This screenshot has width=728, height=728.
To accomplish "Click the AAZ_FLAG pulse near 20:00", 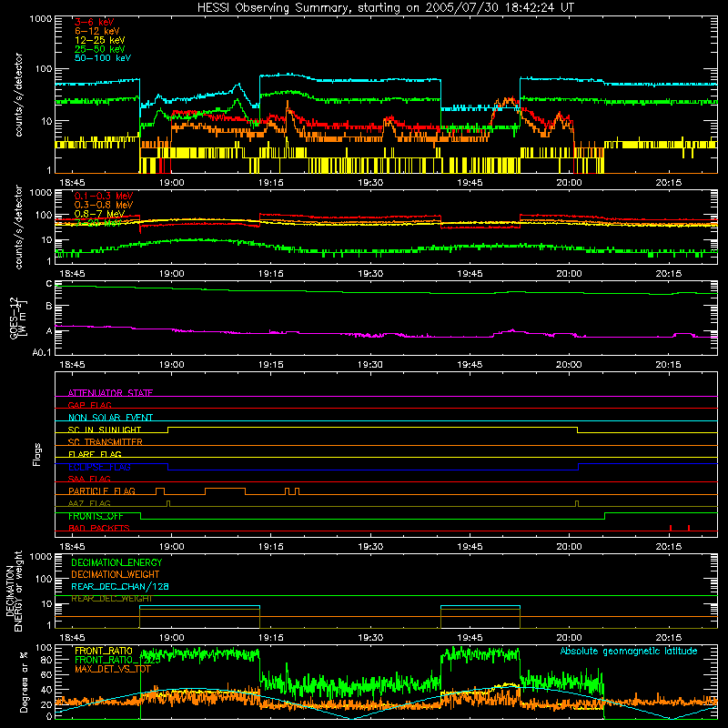I will pyautogui.click(x=577, y=503).
